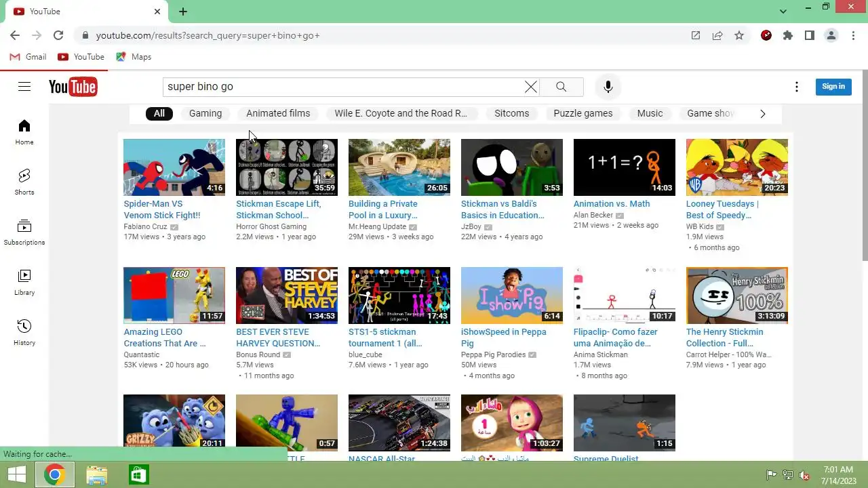The width and height of the screenshot is (868, 488).
Task: Open the Chrome profile avatar
Action: click(x=831, y=35)
